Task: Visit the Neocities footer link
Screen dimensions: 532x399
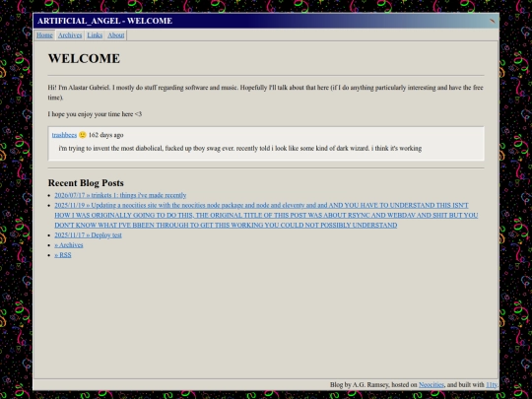Action: [x=432, y=385]
